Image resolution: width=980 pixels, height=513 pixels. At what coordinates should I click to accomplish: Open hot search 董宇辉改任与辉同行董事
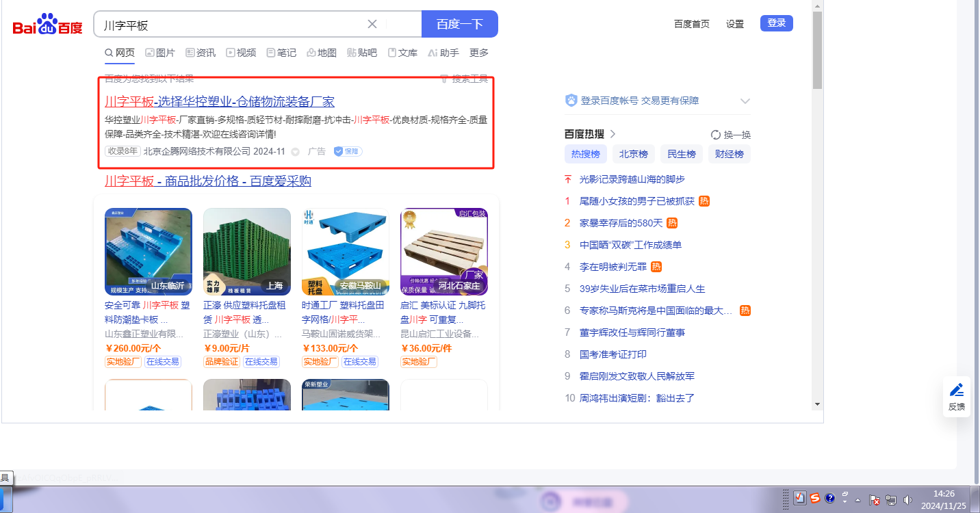click(x=632, y=332)
